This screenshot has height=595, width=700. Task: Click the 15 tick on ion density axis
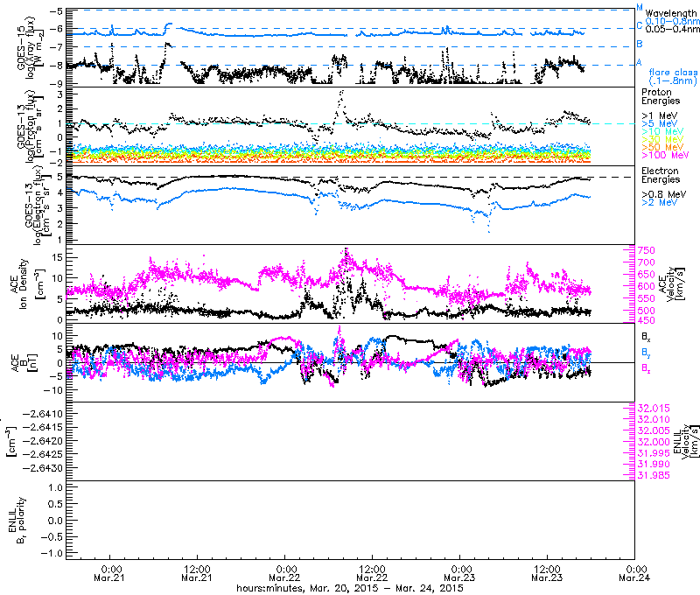(58, 257)
